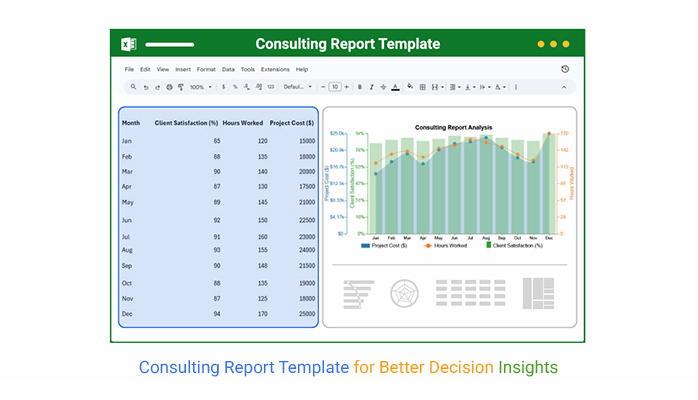Open the 100% zoom dropdown
The width and height of the screenshot is (698, 400).
(199, 87)
